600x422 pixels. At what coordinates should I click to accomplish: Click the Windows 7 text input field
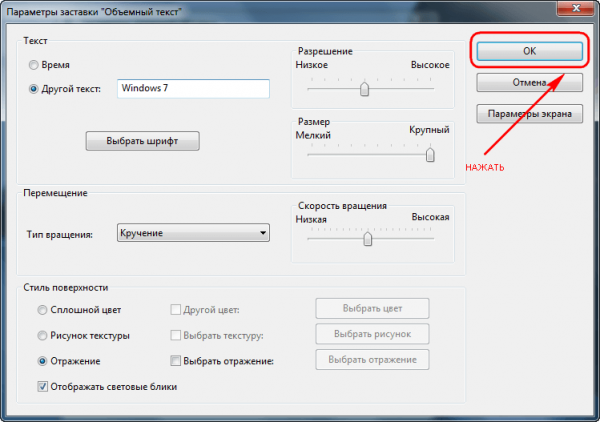click(x=193, y=88)
